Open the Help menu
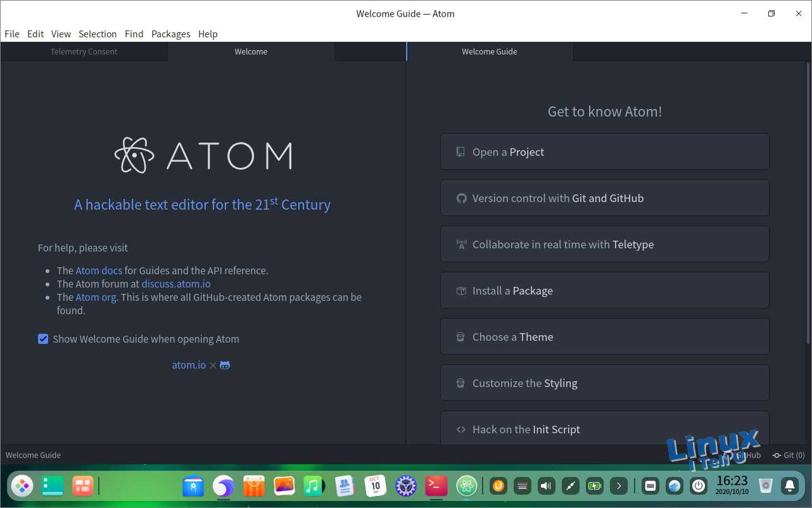This screenshot has width=812, height=508. 208,34
